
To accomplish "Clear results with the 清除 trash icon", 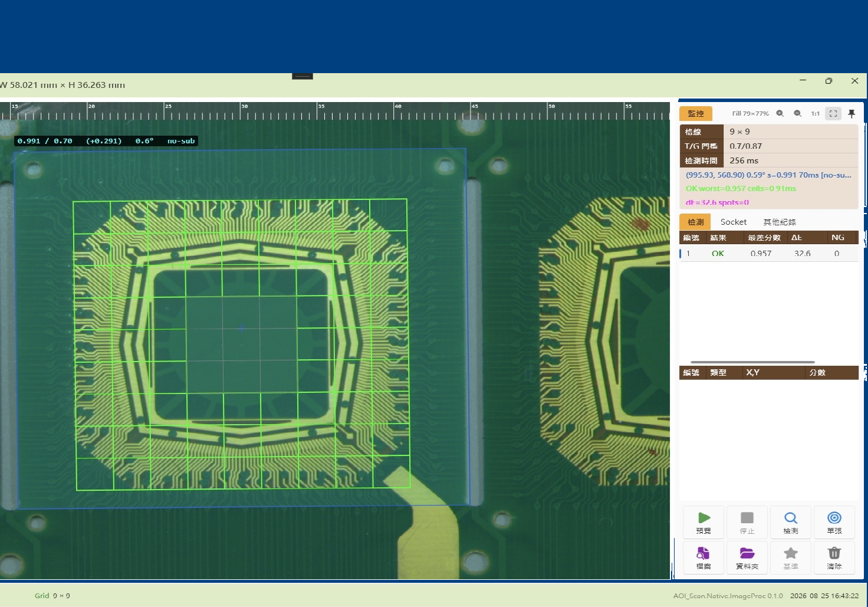I will click(834, 557).
